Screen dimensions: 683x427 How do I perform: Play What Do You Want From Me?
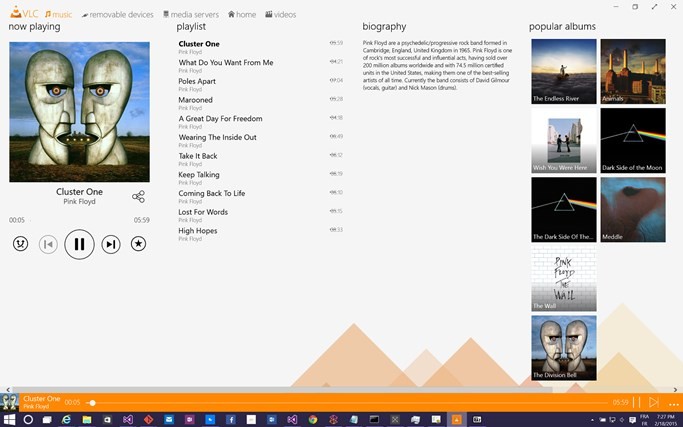coord(260,66)
